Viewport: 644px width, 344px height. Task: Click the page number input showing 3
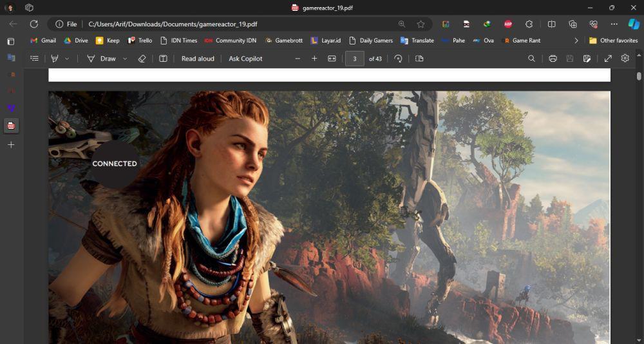coord(355,59)
